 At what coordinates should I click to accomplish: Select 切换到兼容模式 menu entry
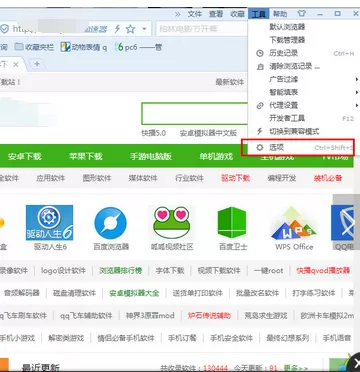coord(294,131)
